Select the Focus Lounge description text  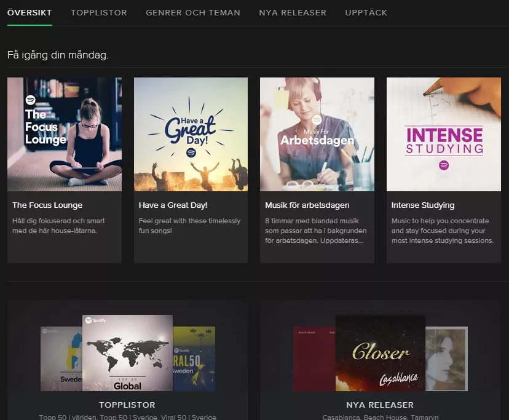point(58,226)
